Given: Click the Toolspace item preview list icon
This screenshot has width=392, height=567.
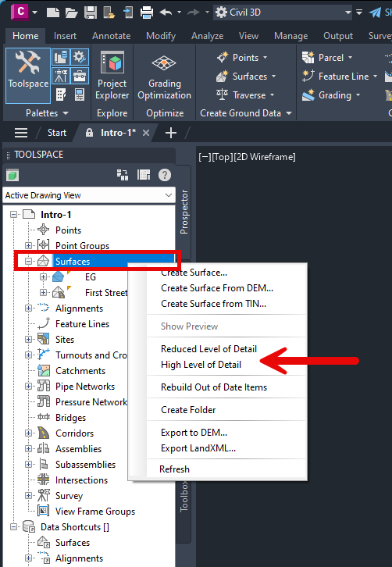Looking at the screenshot, I should [144, 176].
